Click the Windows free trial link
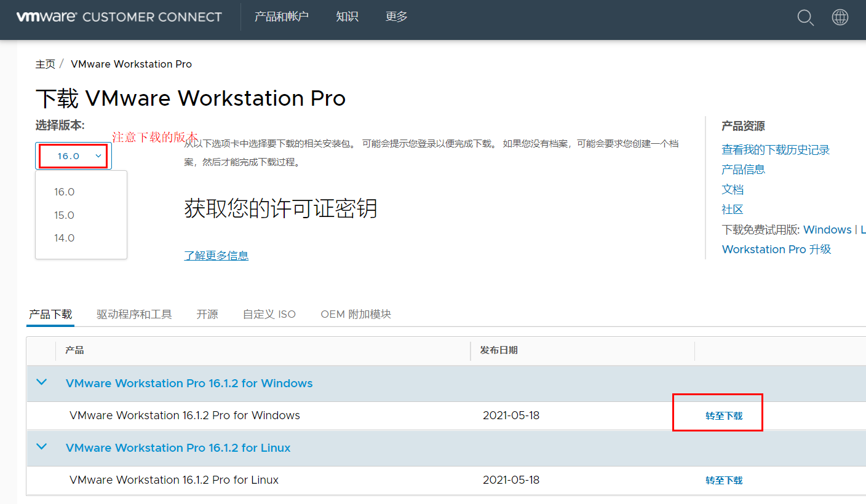The image size is (866, 504). pyautogui.click(x=827, y=229)
